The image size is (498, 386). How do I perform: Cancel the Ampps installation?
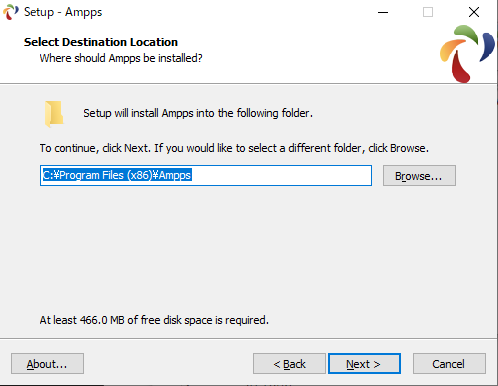449,364
